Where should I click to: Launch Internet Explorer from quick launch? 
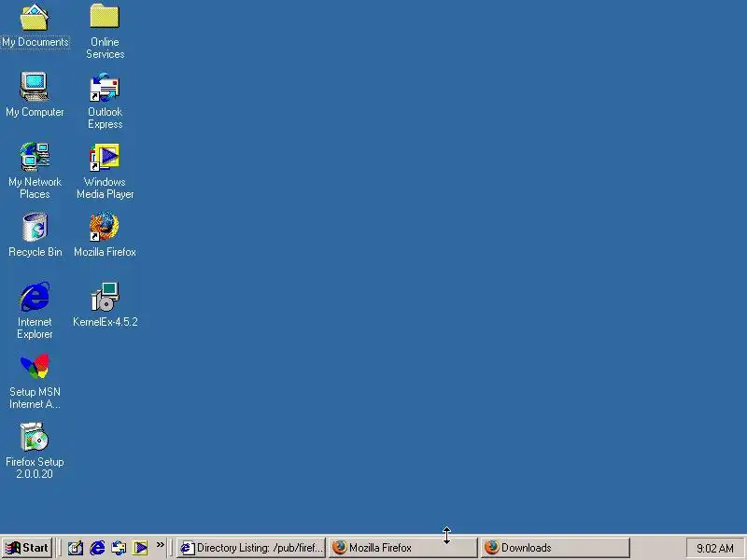click(x=97, y=548)
